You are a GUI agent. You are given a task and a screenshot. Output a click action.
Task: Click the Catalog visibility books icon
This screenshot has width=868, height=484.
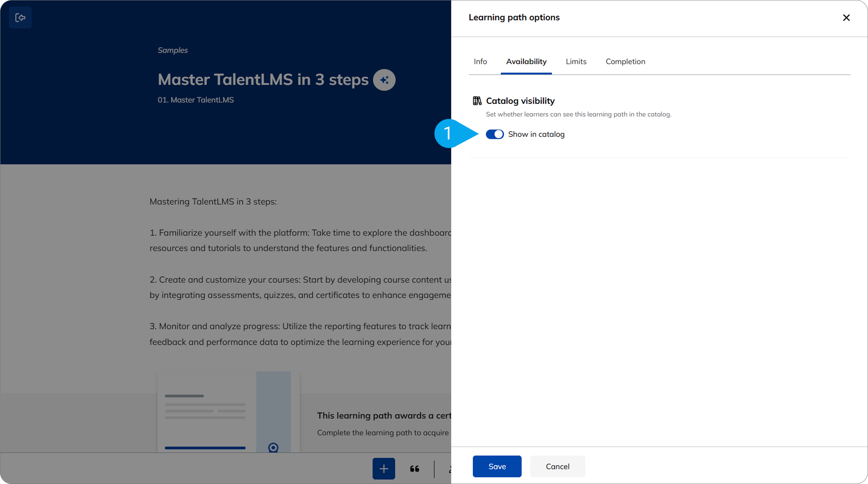(477, 101)
